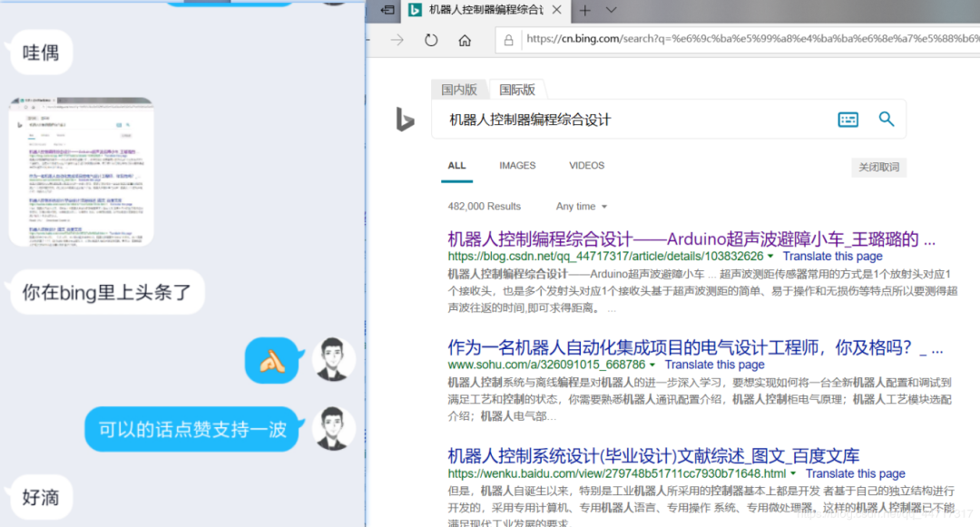
Task: Select the 机器人控制器编程综合 browser tab
Action: (x=485, y=10)
